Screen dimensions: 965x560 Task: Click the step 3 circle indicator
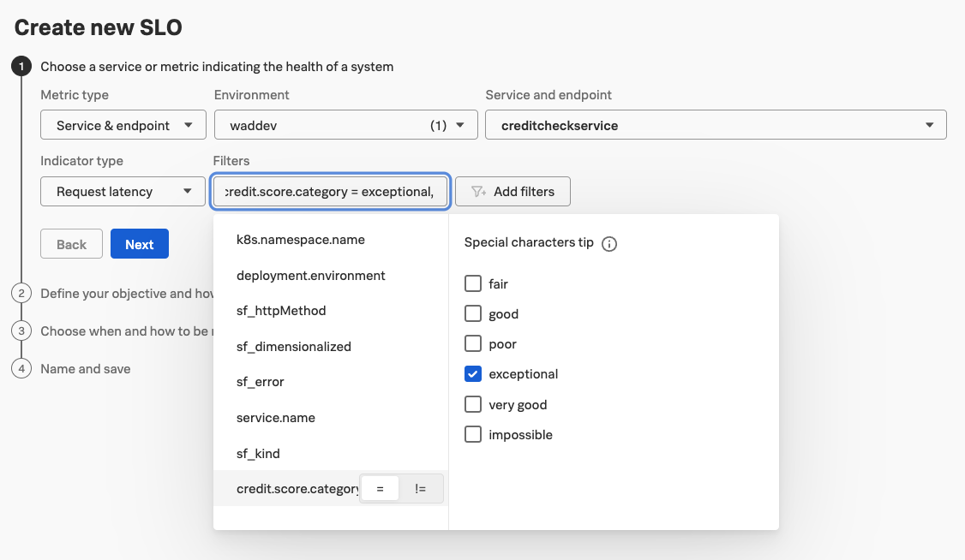tap(21, 331)
